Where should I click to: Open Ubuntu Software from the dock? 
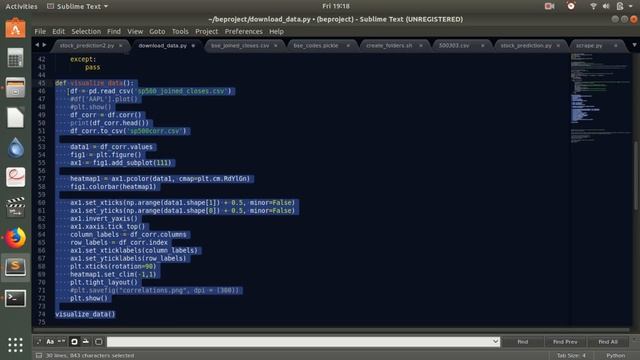pyautogui.click(x=15, y=28)
